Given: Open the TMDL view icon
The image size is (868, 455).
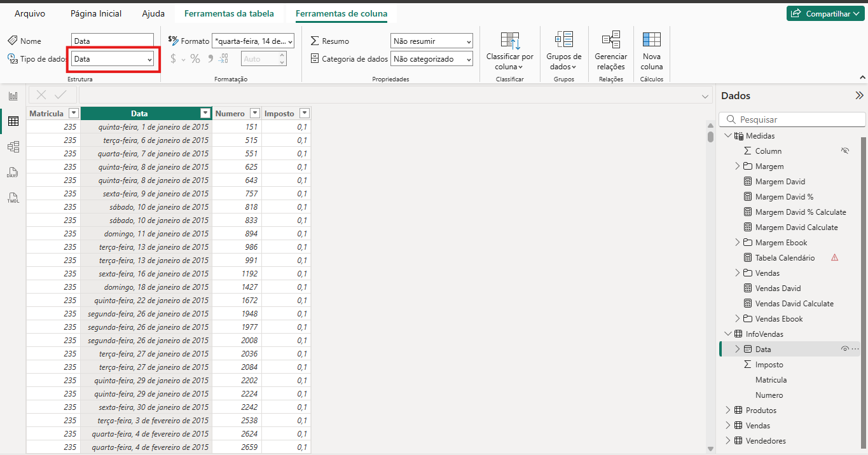Looking at the screenshot, I should pos(13,198).
